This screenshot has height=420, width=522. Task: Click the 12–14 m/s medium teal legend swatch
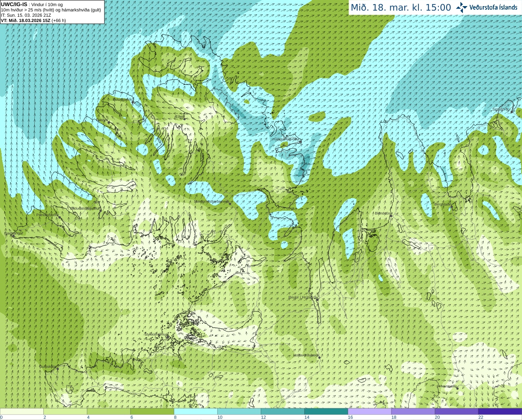pos(283,411)
